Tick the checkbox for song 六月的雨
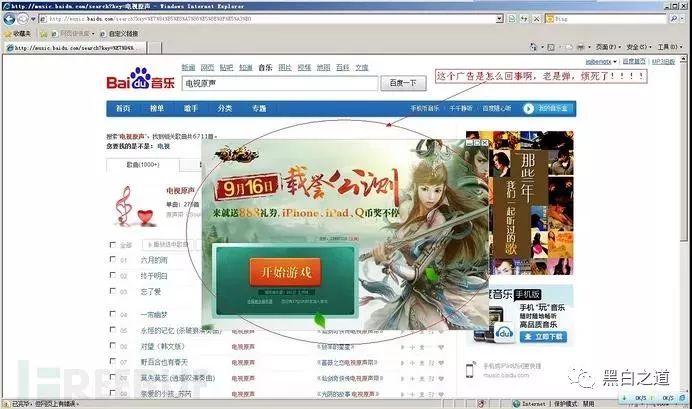This screenshot has width=692, height=409. [113, 259]
